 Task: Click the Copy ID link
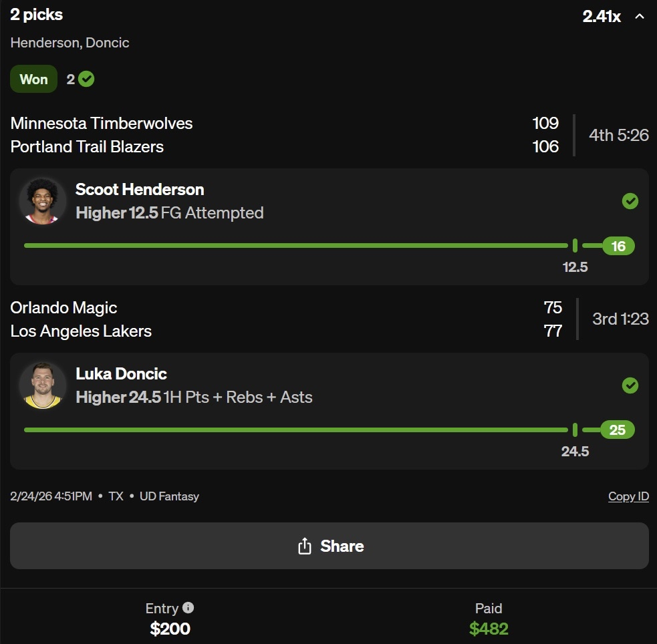pos(628,496)
